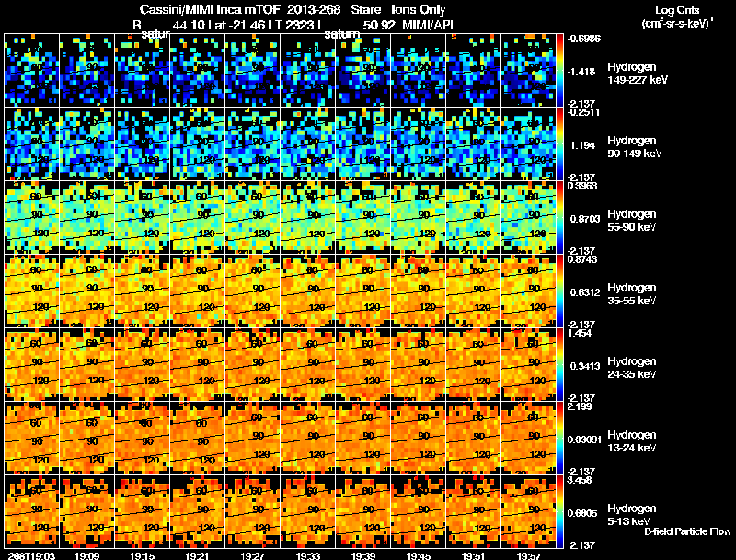Click the 'Cassini/MIMI Inca mTOF' title text

[x=210, y=9]
